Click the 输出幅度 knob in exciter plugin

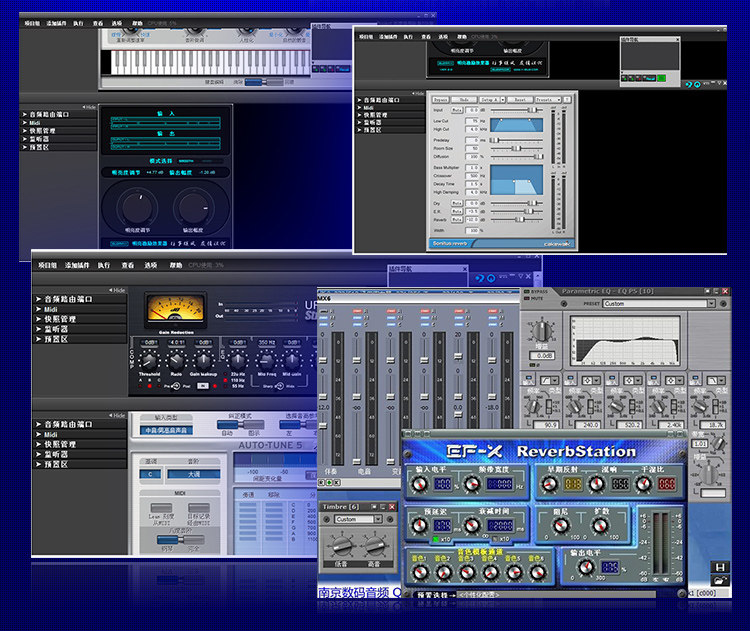point(193,207)
